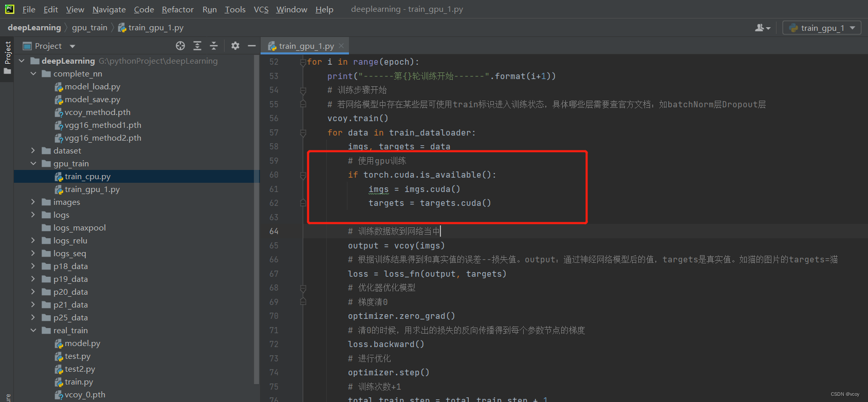The width and height of the screenshot is (868, 402).
Task: Select train.py under real_train
Action: [x=79, y=381]
